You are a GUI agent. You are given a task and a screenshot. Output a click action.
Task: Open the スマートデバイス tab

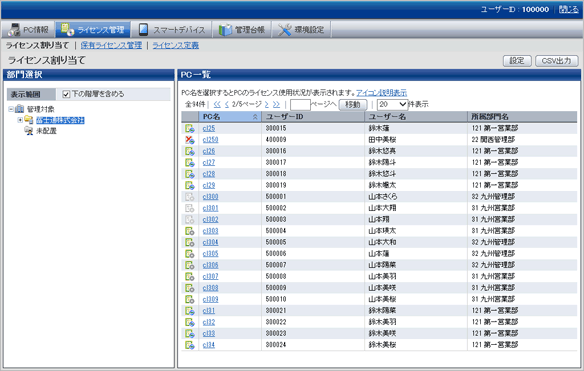(x=172, y=30)
